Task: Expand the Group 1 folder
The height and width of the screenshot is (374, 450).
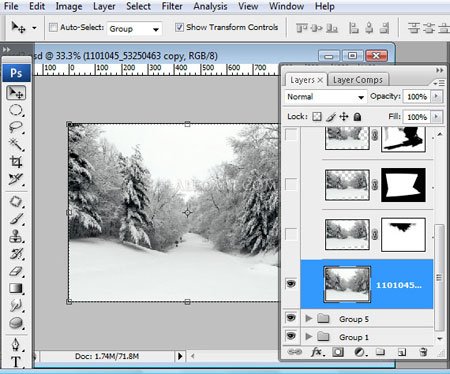Action: point(309,337)
